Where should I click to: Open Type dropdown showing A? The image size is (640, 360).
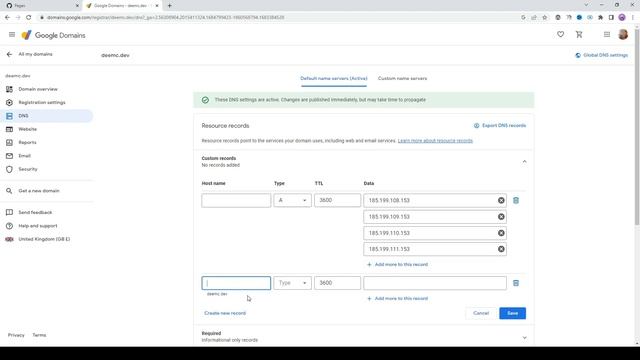click(x=292, y=200)
